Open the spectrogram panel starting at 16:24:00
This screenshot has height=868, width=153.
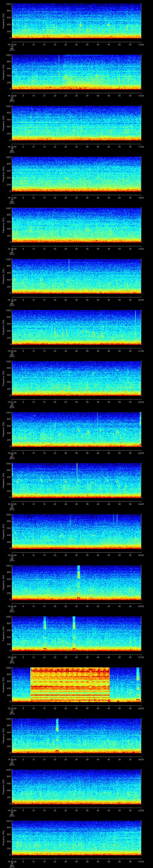76,531
